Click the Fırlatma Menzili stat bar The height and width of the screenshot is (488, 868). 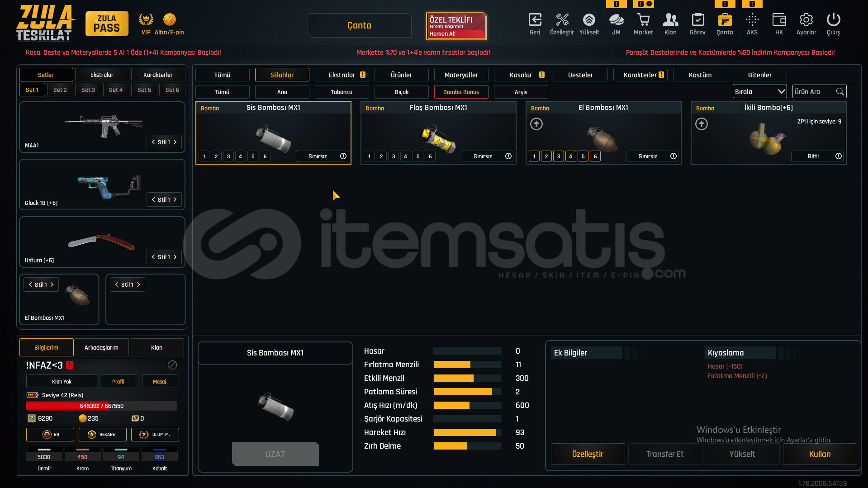pos(467,365)
